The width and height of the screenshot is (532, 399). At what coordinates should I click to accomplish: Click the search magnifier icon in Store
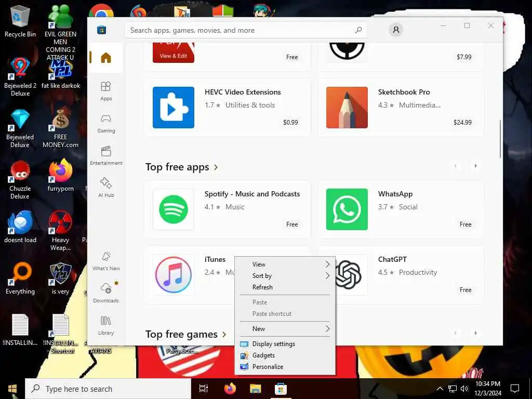pyautogui.click(x=358, y=30)
